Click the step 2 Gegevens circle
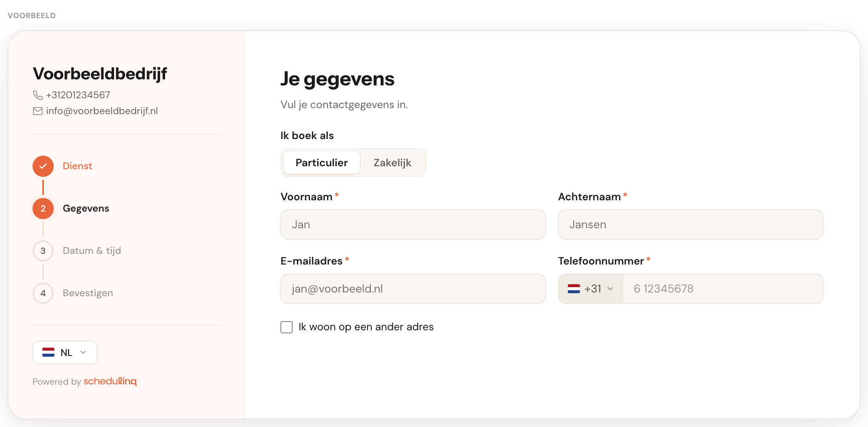 click(43, 209)
